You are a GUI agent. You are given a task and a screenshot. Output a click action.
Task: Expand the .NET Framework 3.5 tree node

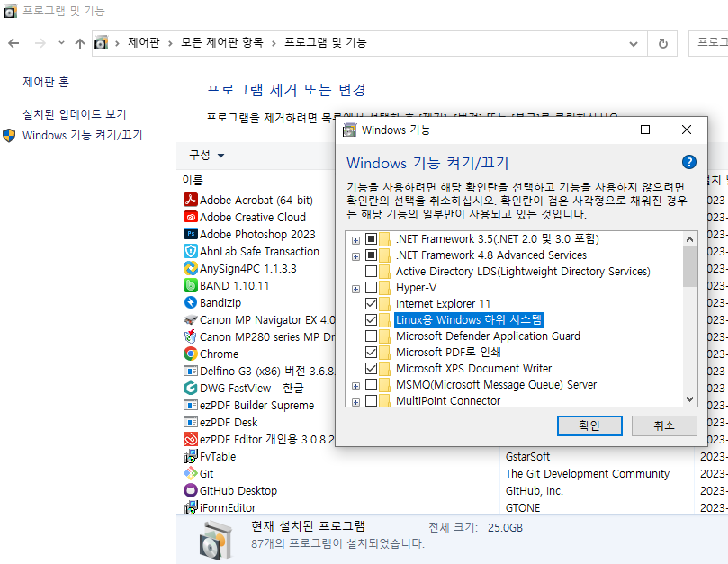pyautogui.click(x=355, y=240)
